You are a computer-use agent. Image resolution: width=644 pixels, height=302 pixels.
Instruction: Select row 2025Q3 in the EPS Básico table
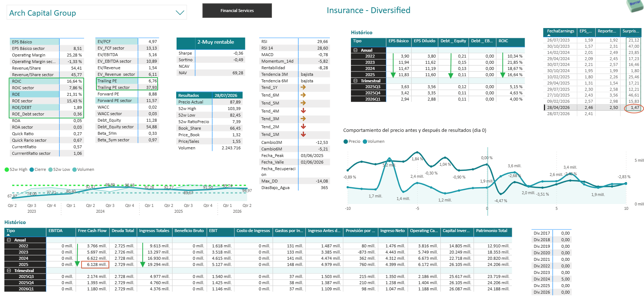pyautogui.click(x=438, y=87)
